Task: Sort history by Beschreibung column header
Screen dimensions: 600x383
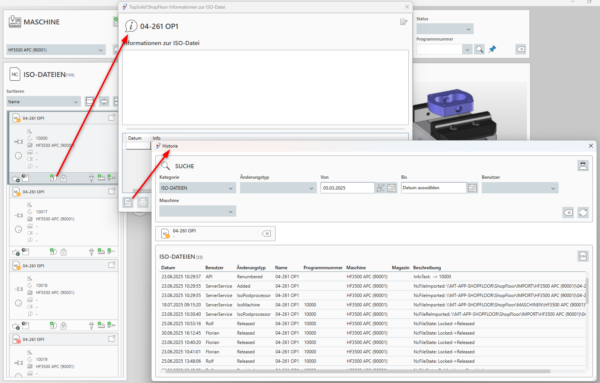Action: (427, 267)
